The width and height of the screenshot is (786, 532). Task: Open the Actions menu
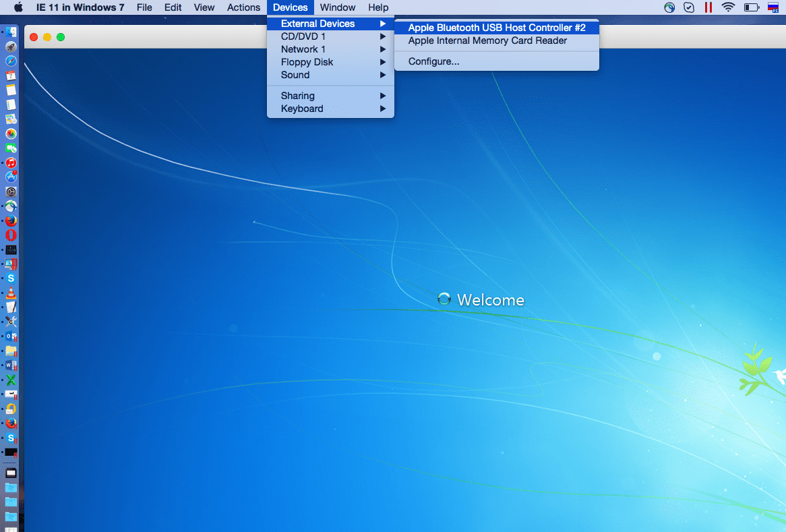point(243,7)
